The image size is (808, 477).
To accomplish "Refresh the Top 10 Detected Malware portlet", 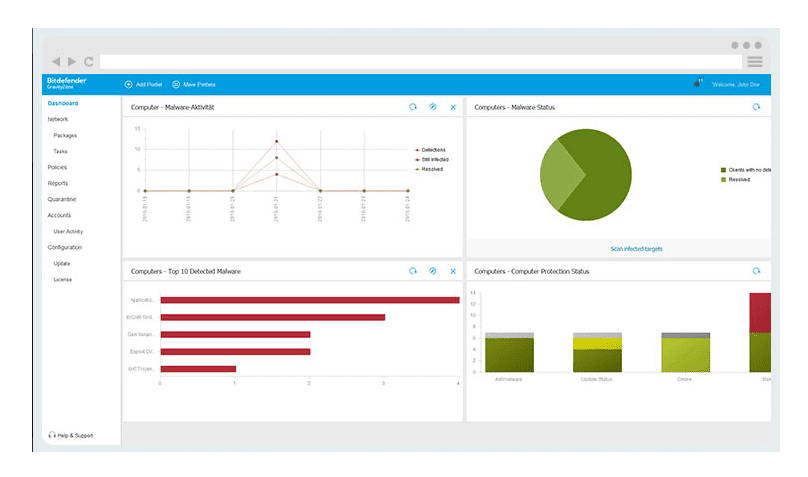I will (x=413, y=271).
